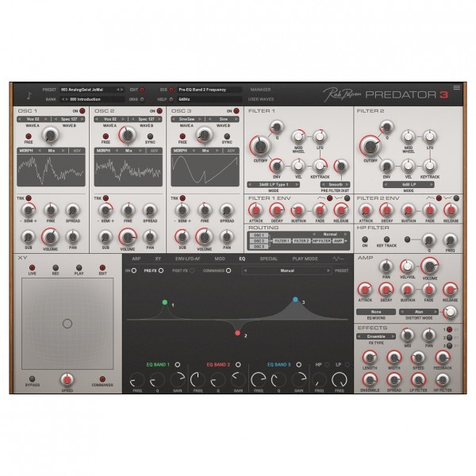The height and width of the screenshot is (476, 476).
Task: Click the music note icon in top bar
Action: (29, 96)
